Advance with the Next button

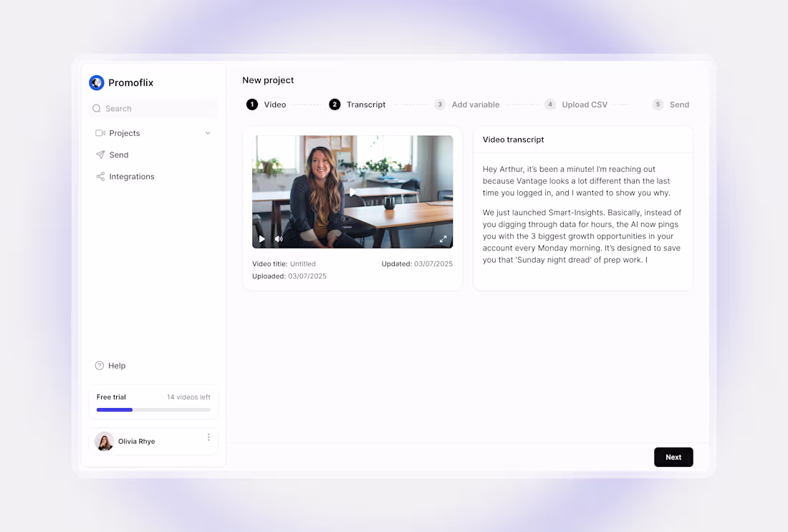pyautogui.click(x=673, y=457)
